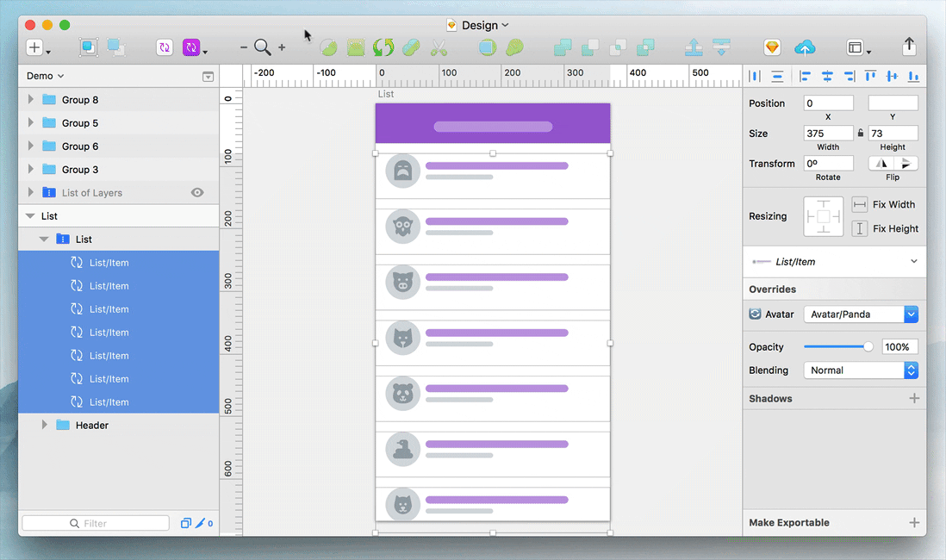Click the Opacity slider handle
This screenshot has height=560, width=946.
[868, 347]
